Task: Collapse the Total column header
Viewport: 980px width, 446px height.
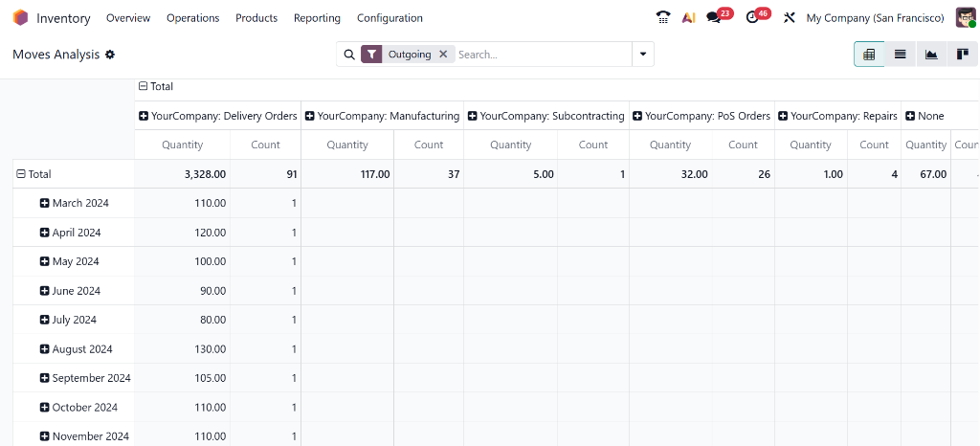Action: (x=144, y=86)
